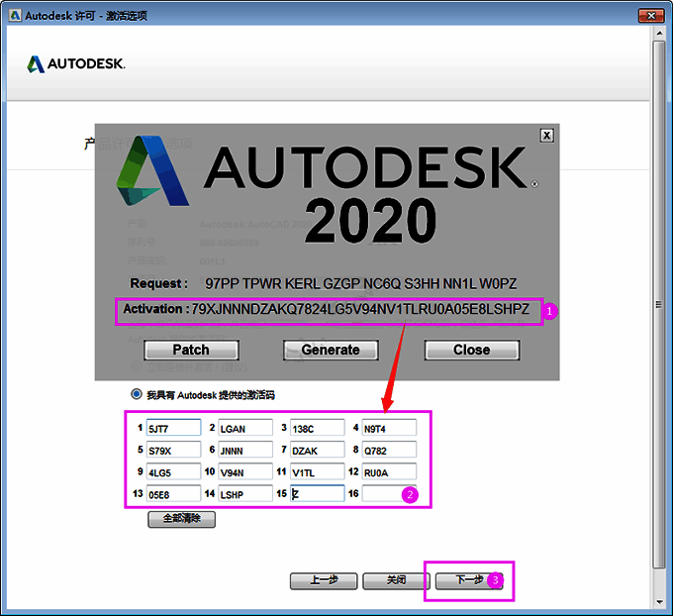Click the Autodesk logo in the header
673x616 pixels.
tap(76, 64)
